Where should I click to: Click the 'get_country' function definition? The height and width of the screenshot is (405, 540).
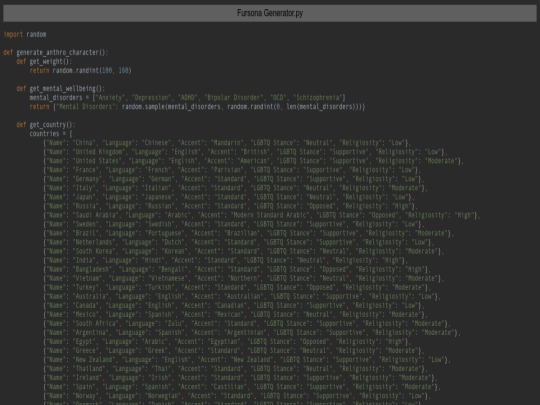point(46,125)
